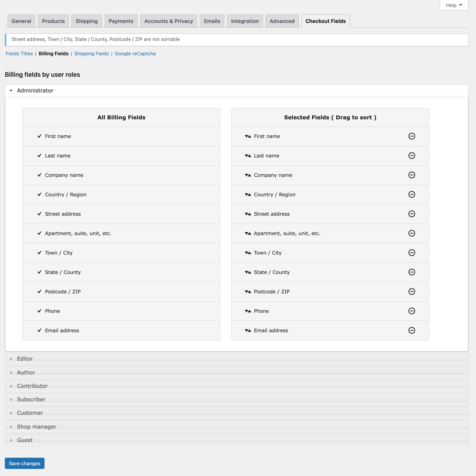
Task: Uncheck the Apartment, suite, unit field
Action: coord(39,233)
